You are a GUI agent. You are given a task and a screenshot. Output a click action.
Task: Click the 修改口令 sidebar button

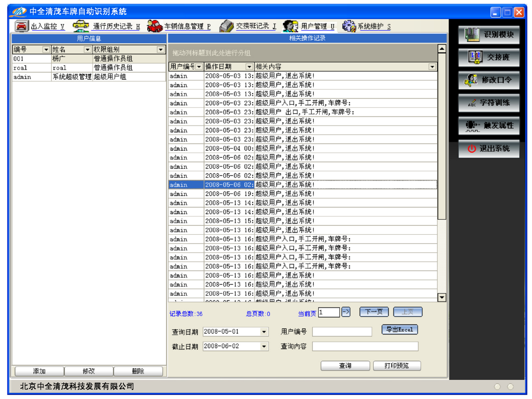pyautogui.click(x=489, y=80)
